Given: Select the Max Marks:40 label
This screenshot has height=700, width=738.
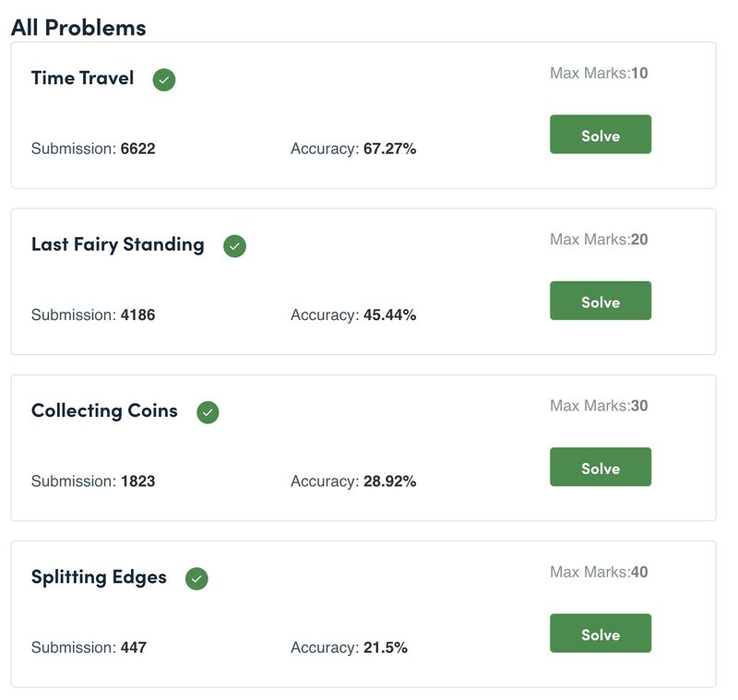Looking at the screenshot, I should pos(599,572).
